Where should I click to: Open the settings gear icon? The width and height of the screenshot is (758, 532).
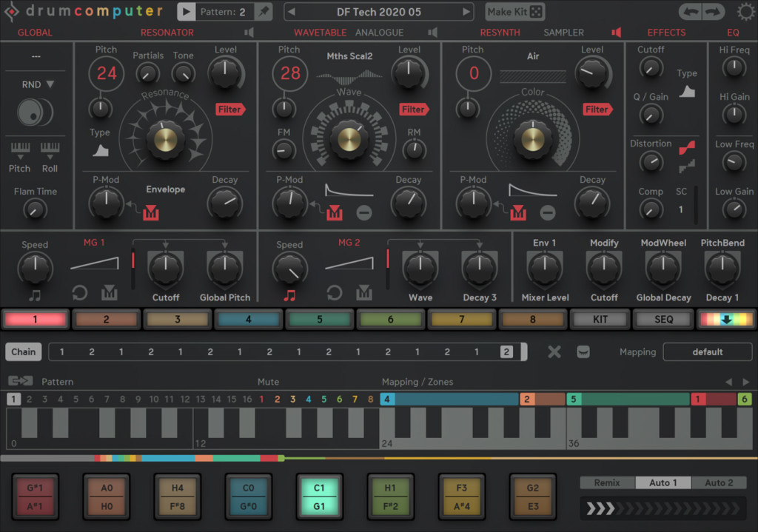click(745, 12)
